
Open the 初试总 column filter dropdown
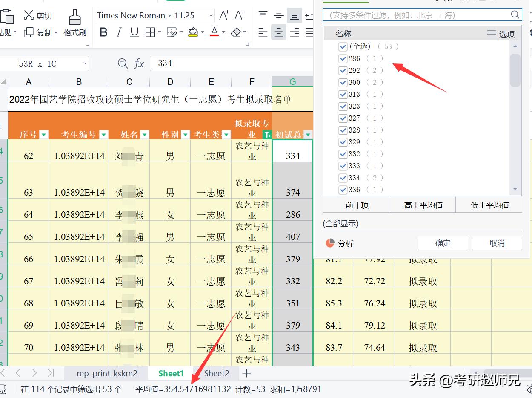tap(309, 134)
